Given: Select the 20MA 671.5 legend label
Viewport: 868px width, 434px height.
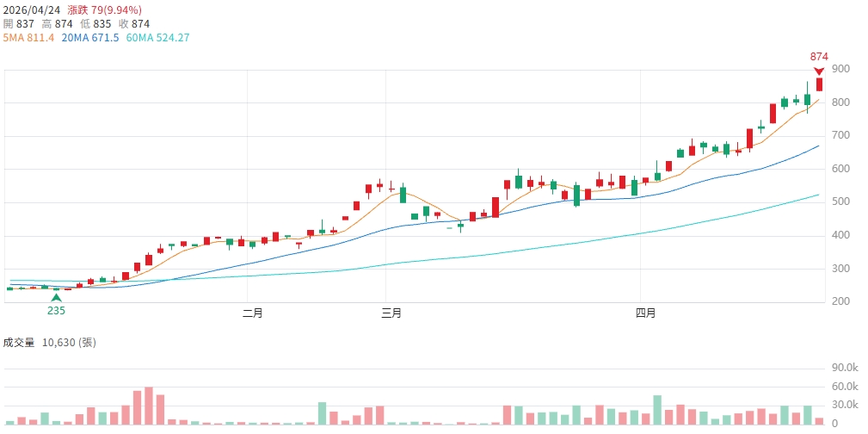Looking at the screenshot, I should [90, 38].
